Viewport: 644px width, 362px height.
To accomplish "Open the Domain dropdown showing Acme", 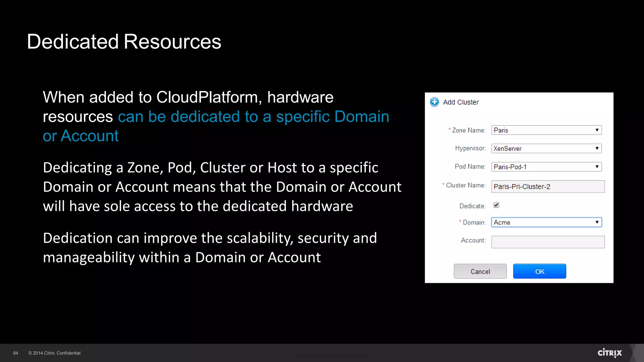I will pyautogui.click(x=547, y=222).
